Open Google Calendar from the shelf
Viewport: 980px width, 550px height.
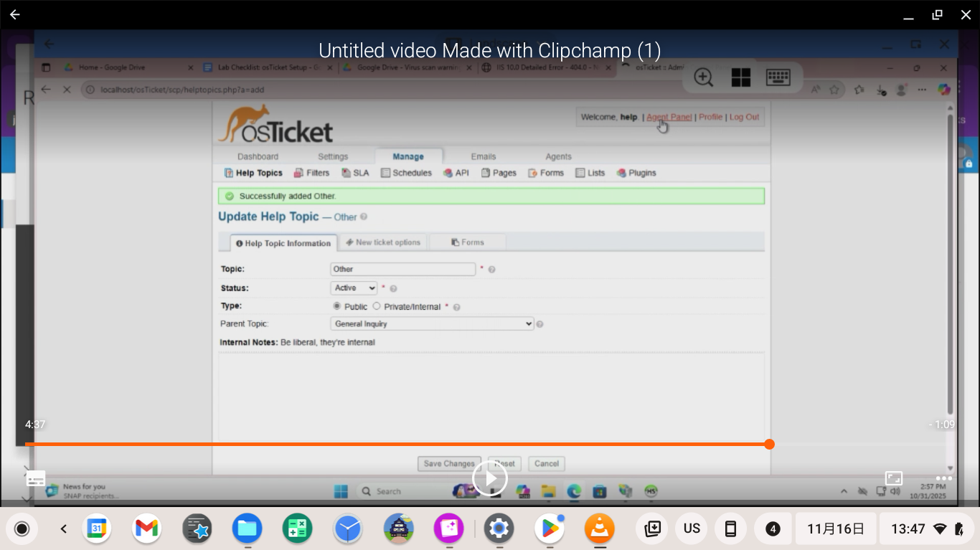[96, 529]
